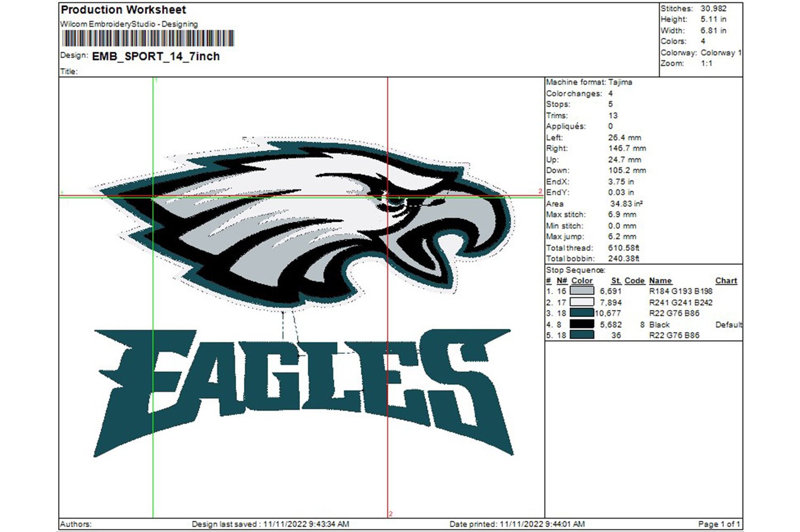Click the 'Chart' column header
The image size is (800, 532).
[x=726, y=280]
